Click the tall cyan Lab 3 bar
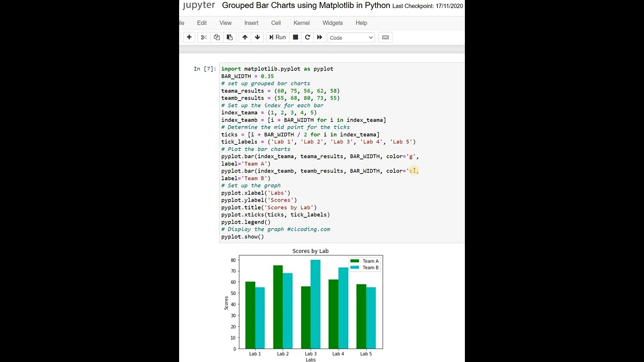 coord(315,304)
